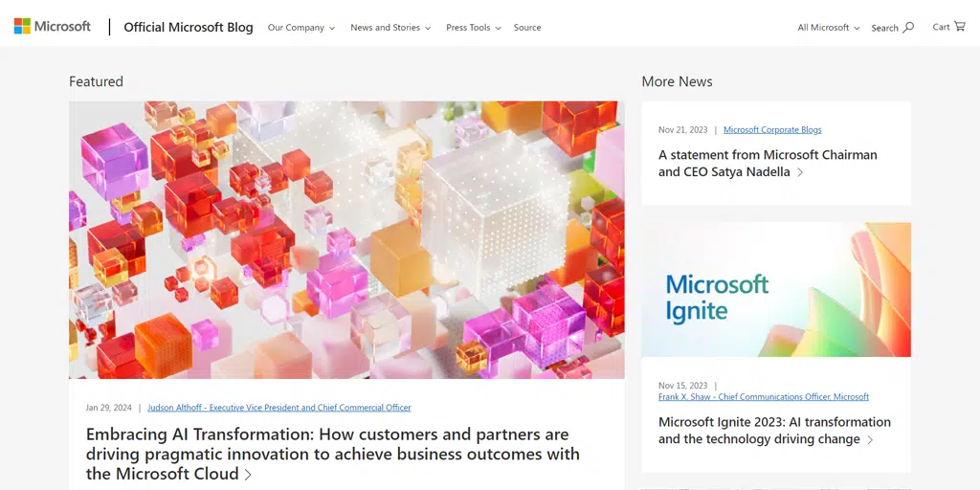Open Frank X. Shaw author link
Screen dimensions: 980x490
[x=764, y=397]
